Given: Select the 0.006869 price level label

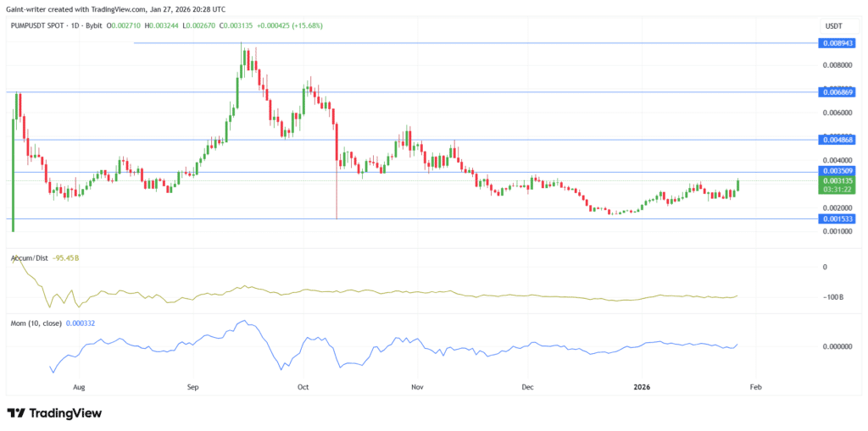Looking at the screenshot, I should click(837, 91).
